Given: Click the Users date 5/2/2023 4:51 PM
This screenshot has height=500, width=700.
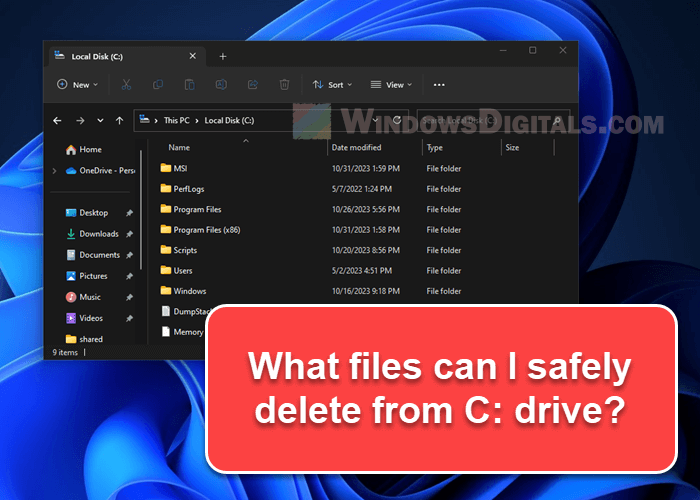Looking at the screenshot, I should point(362,271).
